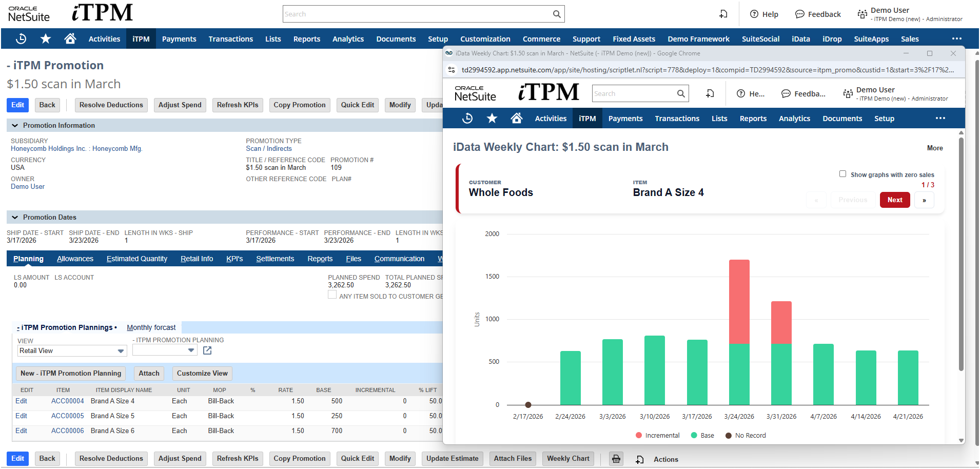Click site information icon in Chrome address bar

click(x=452, y=70)
